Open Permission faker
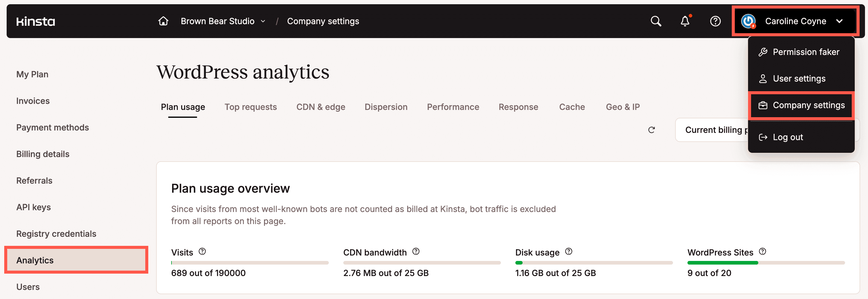 click(x=806, y=52)
